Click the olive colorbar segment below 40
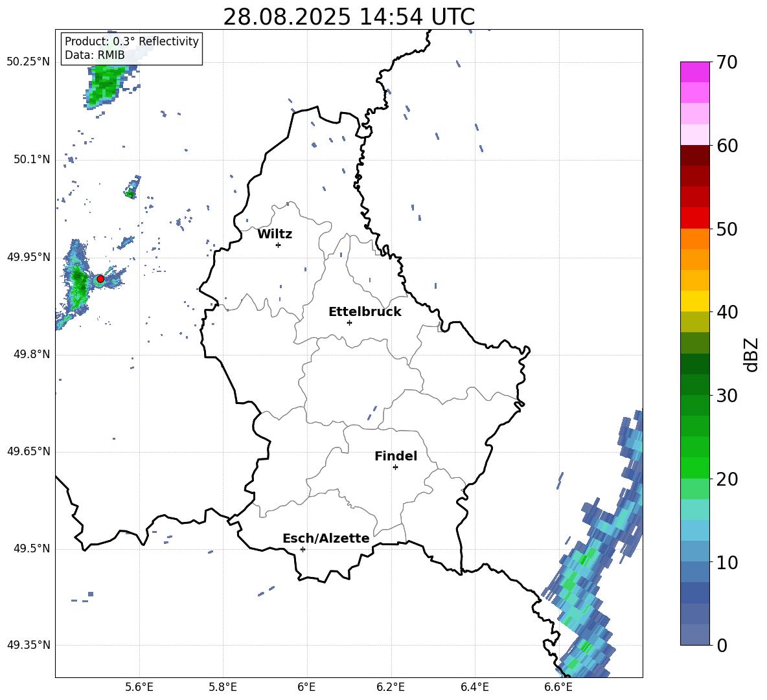Viewport: 767px width, 700px height. point(694,322)
